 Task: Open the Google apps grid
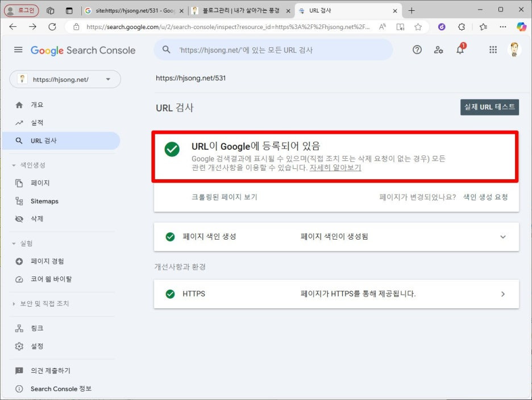493,50
